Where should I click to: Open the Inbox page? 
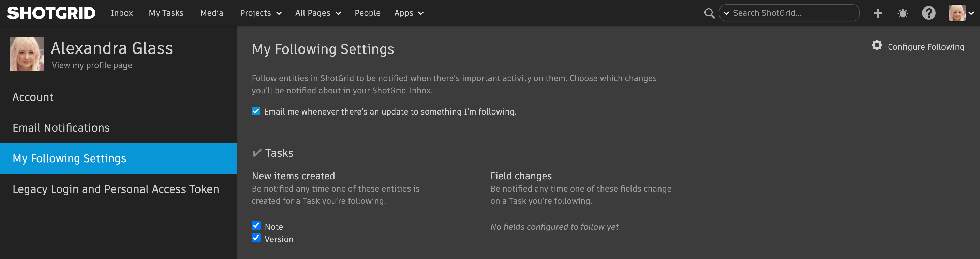tap(122, 13)
